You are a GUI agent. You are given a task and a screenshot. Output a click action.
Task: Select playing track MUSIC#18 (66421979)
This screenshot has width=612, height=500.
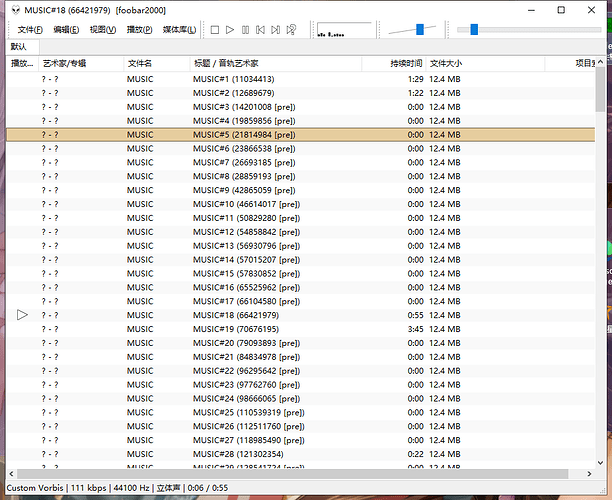coord(301,315)
